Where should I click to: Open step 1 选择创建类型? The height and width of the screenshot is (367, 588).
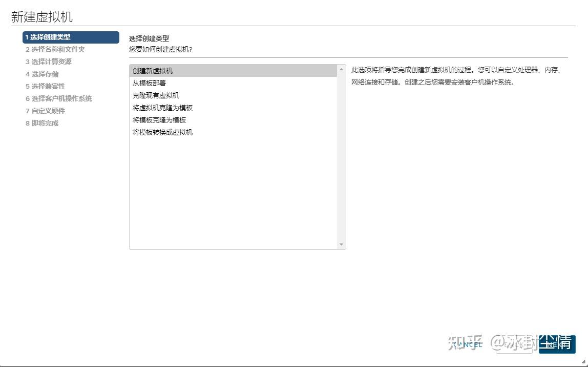(x=71, y=37)
